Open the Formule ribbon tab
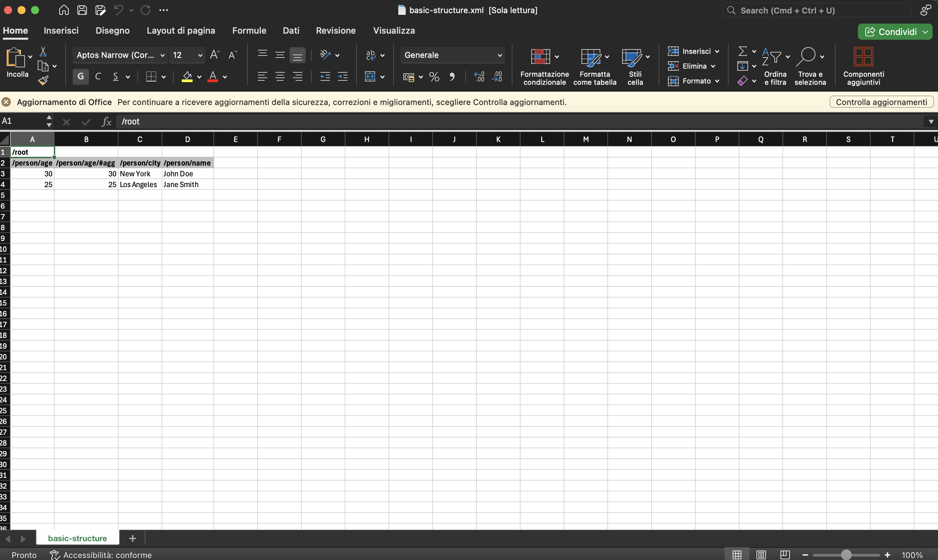The image size is (938, 560). 249,31
